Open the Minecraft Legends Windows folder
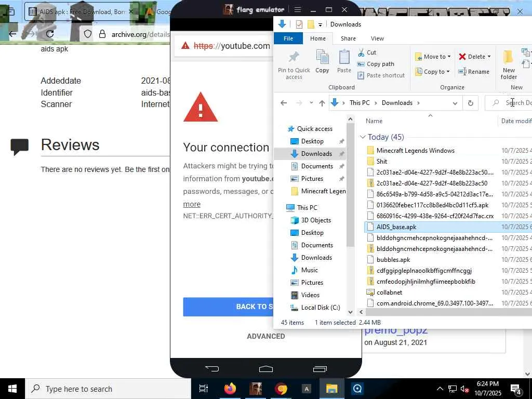The width and height of the screenshot is (532, 399). 415,150
